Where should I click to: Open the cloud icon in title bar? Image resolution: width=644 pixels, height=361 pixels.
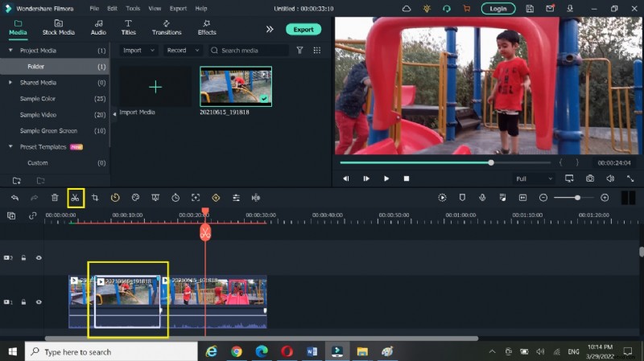[407, 8]
